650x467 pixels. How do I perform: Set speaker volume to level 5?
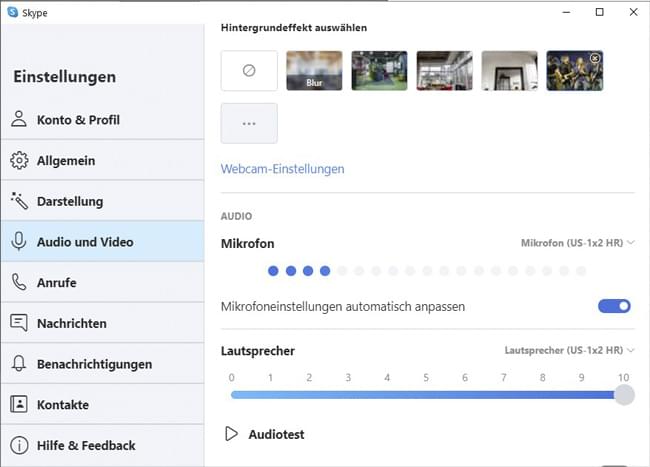click(426, 395)
